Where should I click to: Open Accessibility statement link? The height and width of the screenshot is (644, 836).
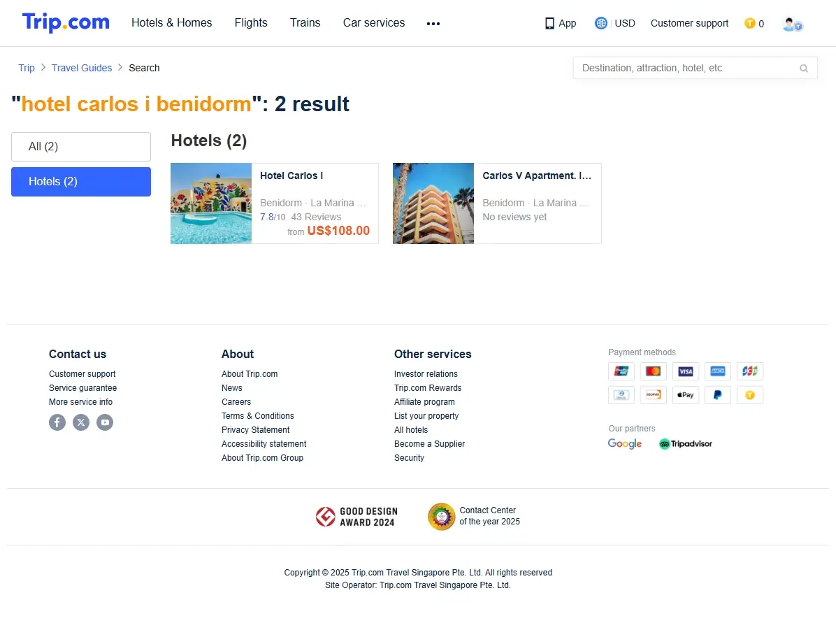pos(264,444)
